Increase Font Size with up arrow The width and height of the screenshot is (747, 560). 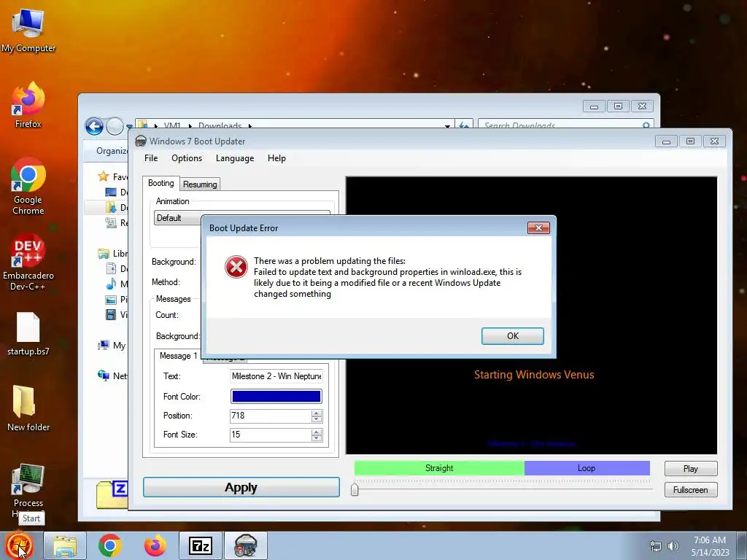tap(317, 432)
